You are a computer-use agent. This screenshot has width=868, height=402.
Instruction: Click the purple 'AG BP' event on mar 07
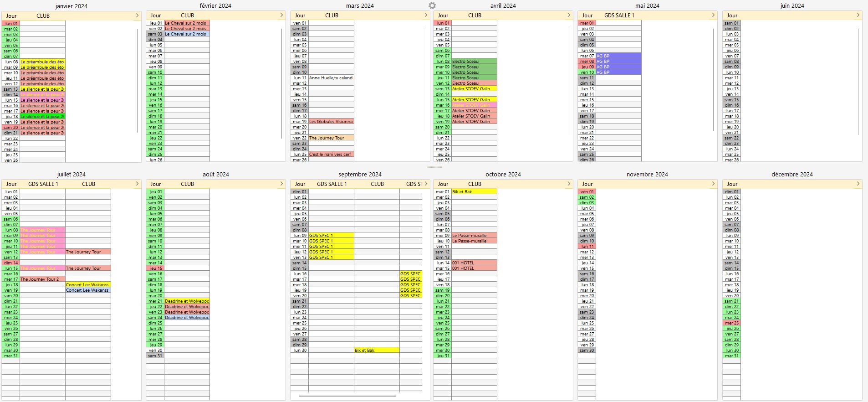[x=618, y=56]
